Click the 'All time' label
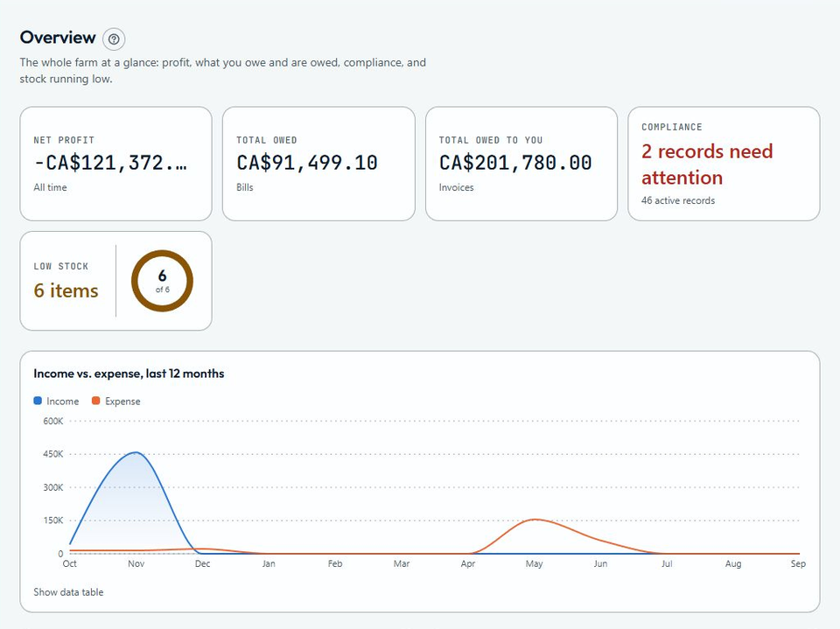Image resolution: width=840 pixels, height=629 pixels. 51,187
